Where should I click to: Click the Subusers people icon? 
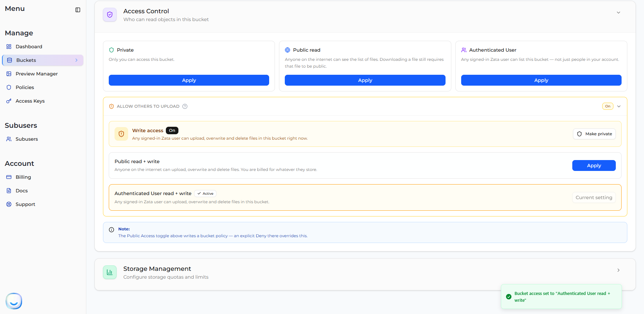[x=9, y=139]
